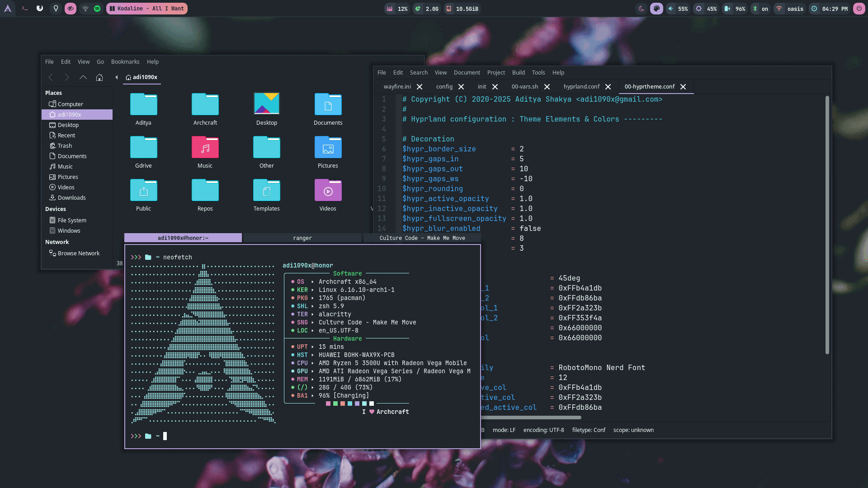Click the Spotify icon in the panel
Viewport: 868px width, 488px height.
click(x=97, y=9)
